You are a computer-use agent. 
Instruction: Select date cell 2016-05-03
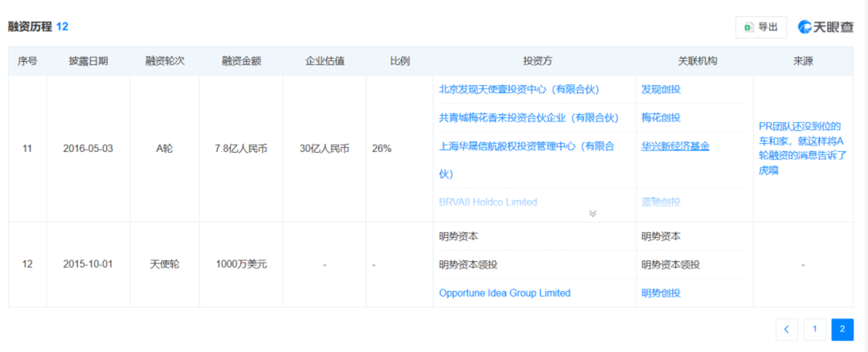tap(88, 148)
